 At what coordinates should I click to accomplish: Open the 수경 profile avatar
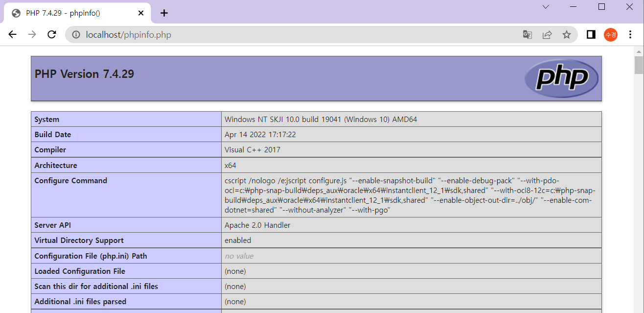click(610, 35)
